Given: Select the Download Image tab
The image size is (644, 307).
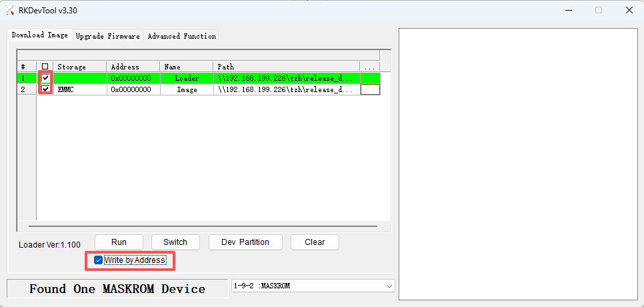Looking at the screenshot, I should point(39,35).
